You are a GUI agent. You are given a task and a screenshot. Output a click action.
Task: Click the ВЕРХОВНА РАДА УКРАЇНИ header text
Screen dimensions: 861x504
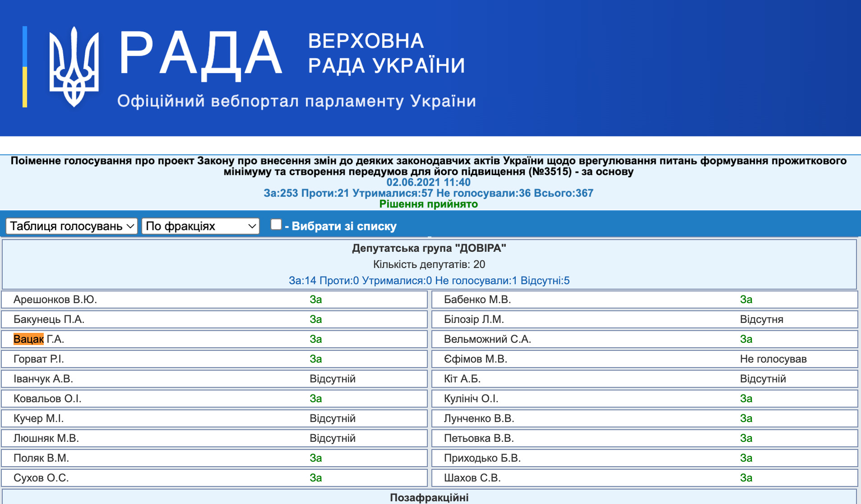coord(386,53)
